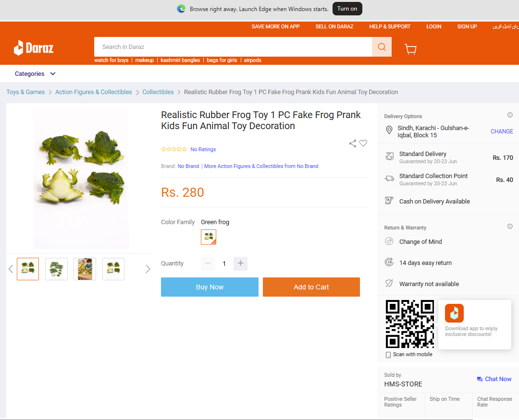Click the Delivery Options info icon
This screenshot has width=519, height=420.
point(510,115)
